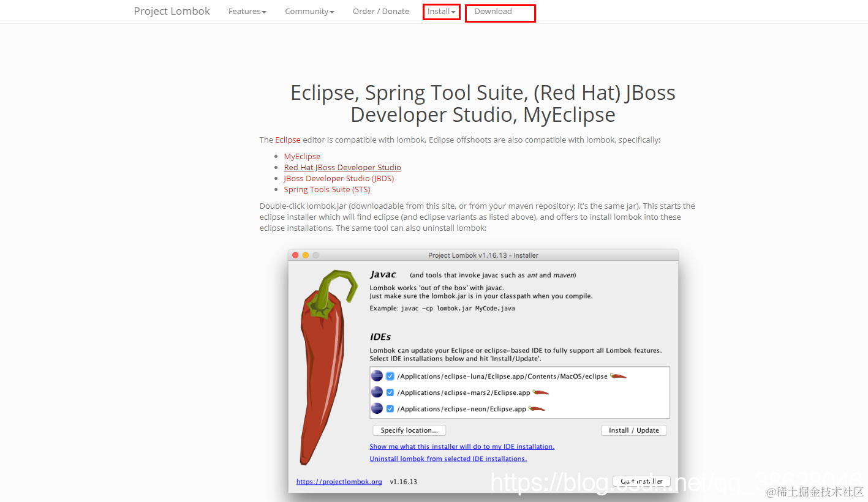Open the Red Hat JBoss Developer Studio link
Screen dimensions: 868x502
342,167
